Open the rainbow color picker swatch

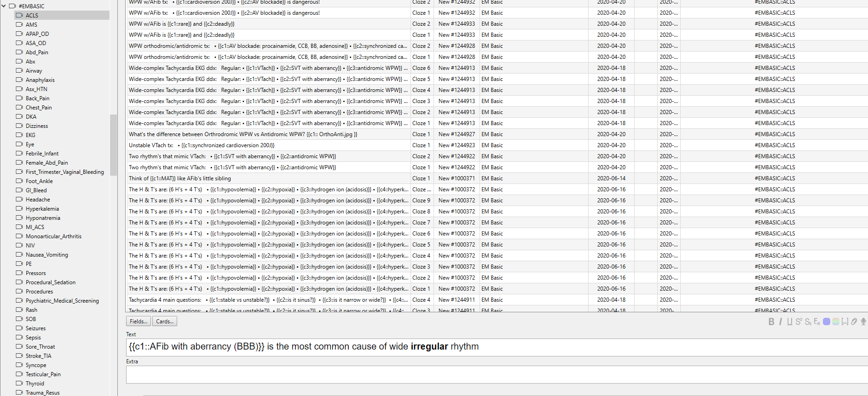836,321
